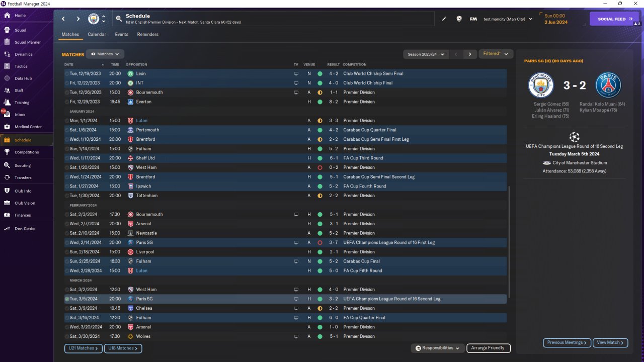The width and height of the screenshot is (644, 362).
Task: Open the Tactics screen
Action: 21,66
